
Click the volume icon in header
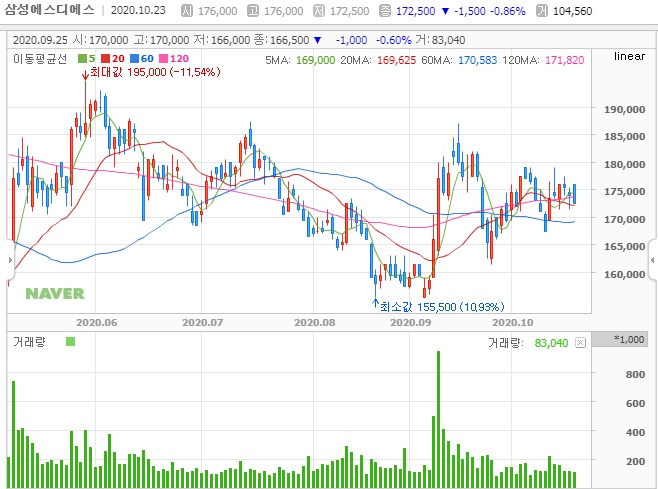coord(542,11)
